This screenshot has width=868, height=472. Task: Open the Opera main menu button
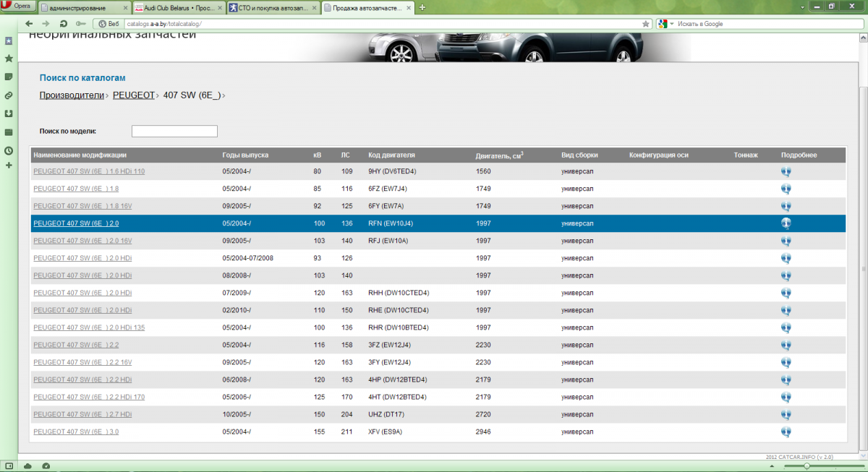17,7
